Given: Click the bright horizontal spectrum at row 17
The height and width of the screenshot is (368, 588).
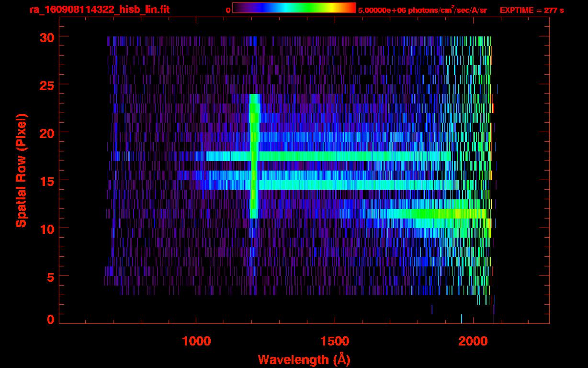Looking at the screenshot, I should click(328, 156).
